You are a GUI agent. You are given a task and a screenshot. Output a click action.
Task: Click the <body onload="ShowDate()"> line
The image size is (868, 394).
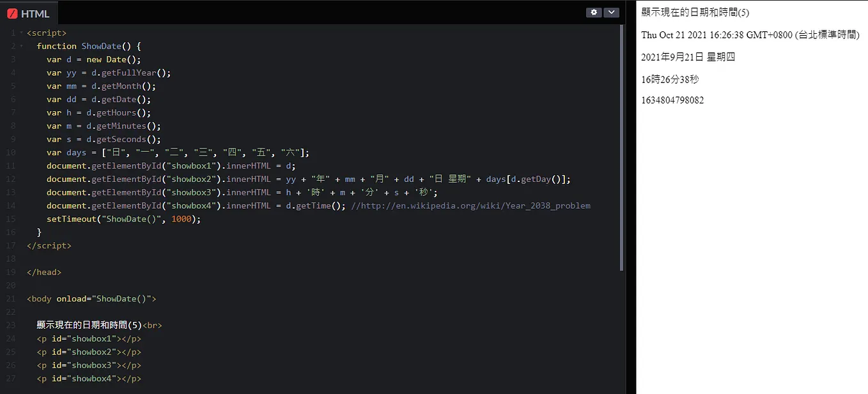(x=91, y=299)
